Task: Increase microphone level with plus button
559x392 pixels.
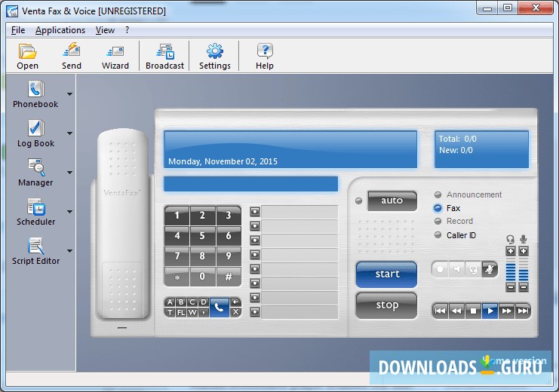Action: (524, 251)
